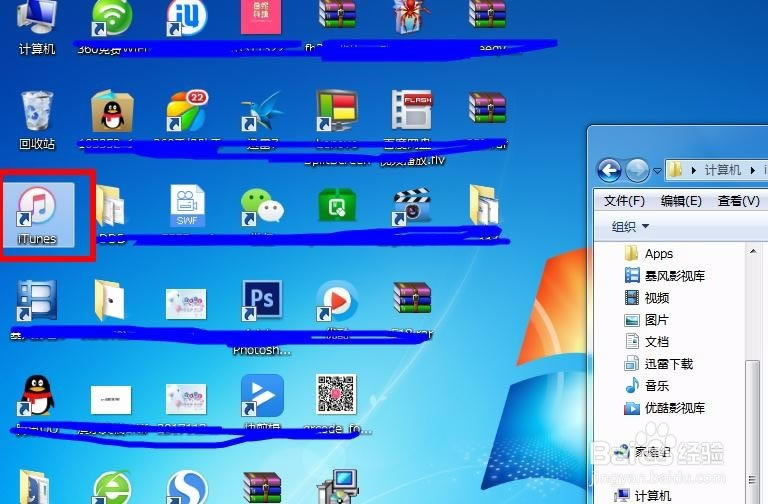The width and height of the screenshot is (768, 504).
Task: Select 文档 library in navigation pane
Action: (x=647, y=341)
